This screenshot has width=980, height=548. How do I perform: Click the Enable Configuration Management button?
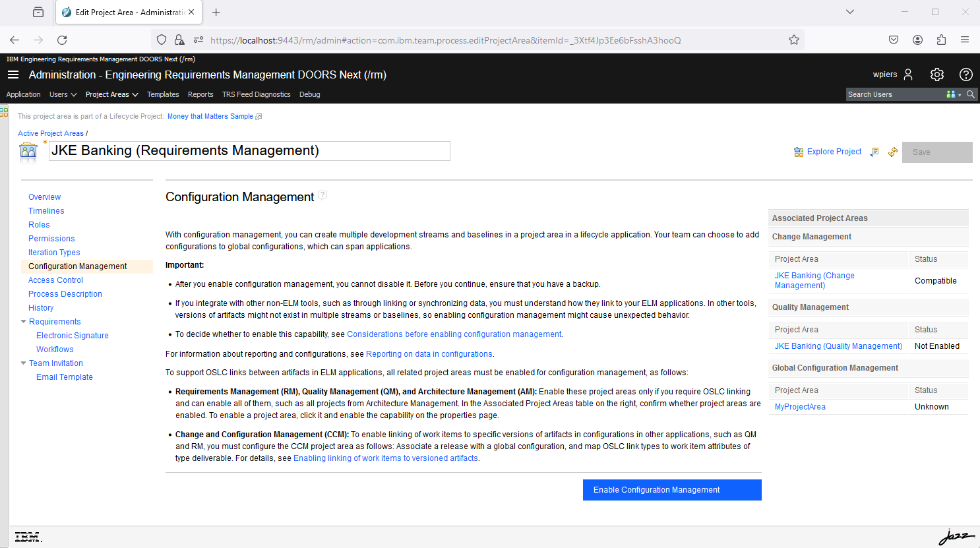click(672, 490)
